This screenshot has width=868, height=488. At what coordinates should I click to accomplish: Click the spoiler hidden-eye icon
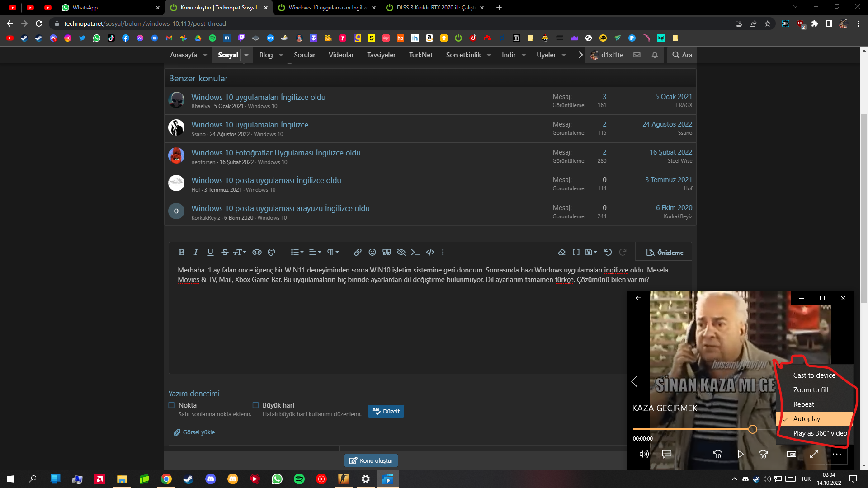(401, 252)
